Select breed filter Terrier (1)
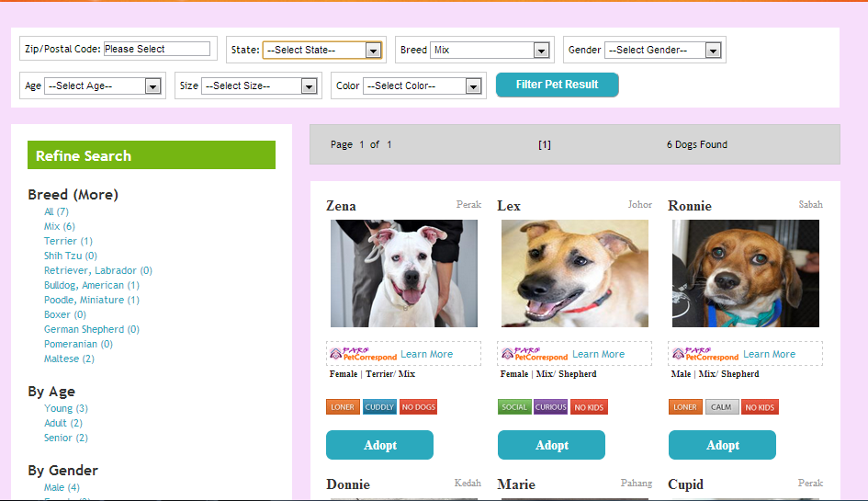Viewport: 868px width, 501px height. click(68, 241)
